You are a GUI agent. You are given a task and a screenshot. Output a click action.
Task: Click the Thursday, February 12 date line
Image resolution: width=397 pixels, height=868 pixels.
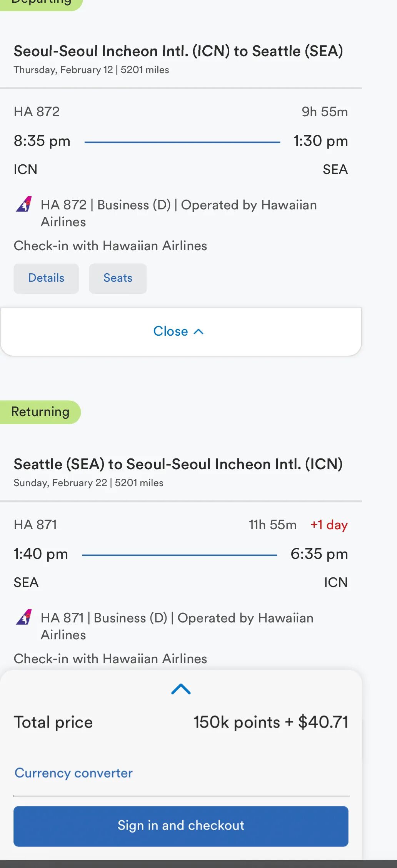click(x=91, y=70)
